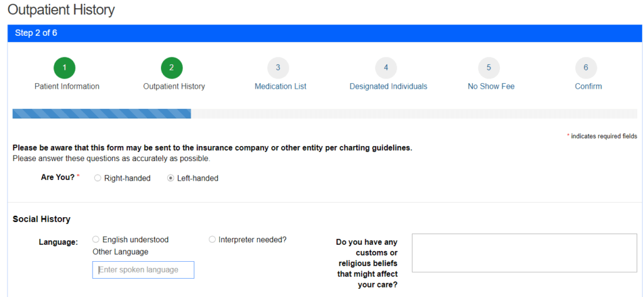Click the step 1 green circle

click(x=65, y=68)
